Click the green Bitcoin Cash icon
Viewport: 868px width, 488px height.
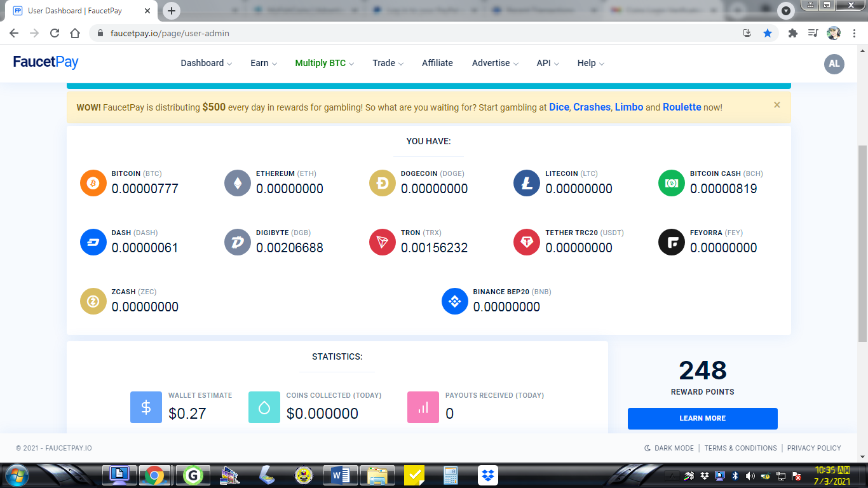click(672, 183)
